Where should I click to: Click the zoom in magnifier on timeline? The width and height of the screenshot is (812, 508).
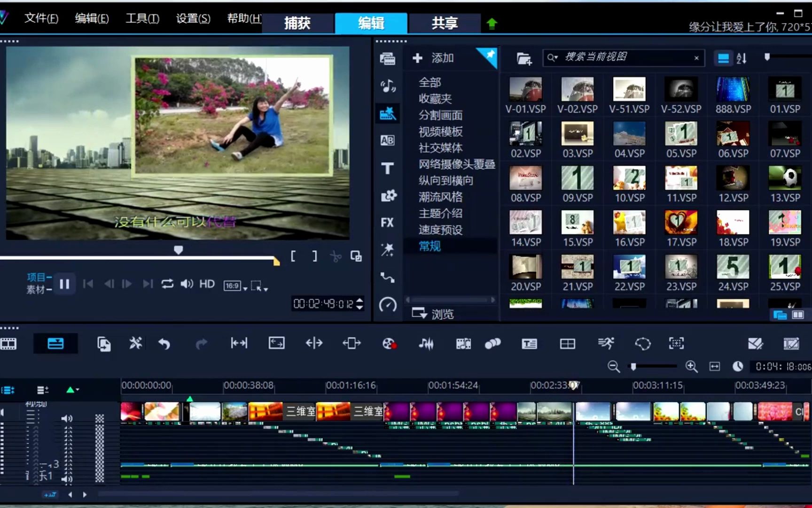pyautogui.click(x=691, y=366)
